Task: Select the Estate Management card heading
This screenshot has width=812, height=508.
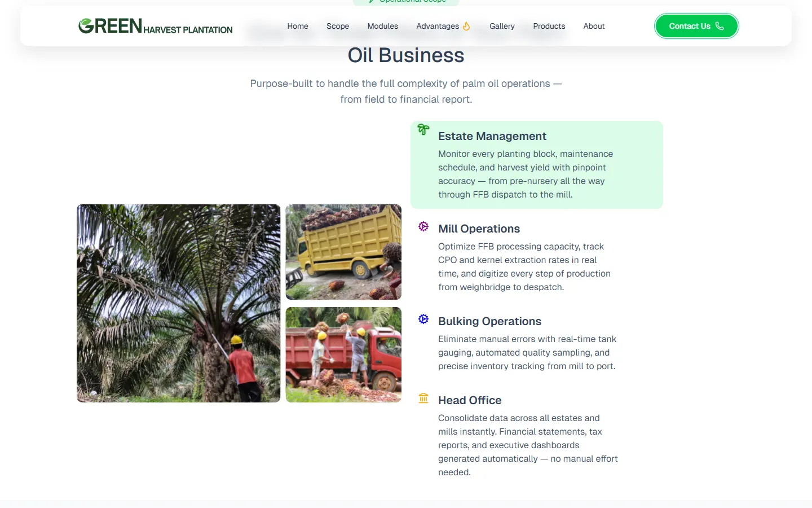Action: [x=492, y=136]
